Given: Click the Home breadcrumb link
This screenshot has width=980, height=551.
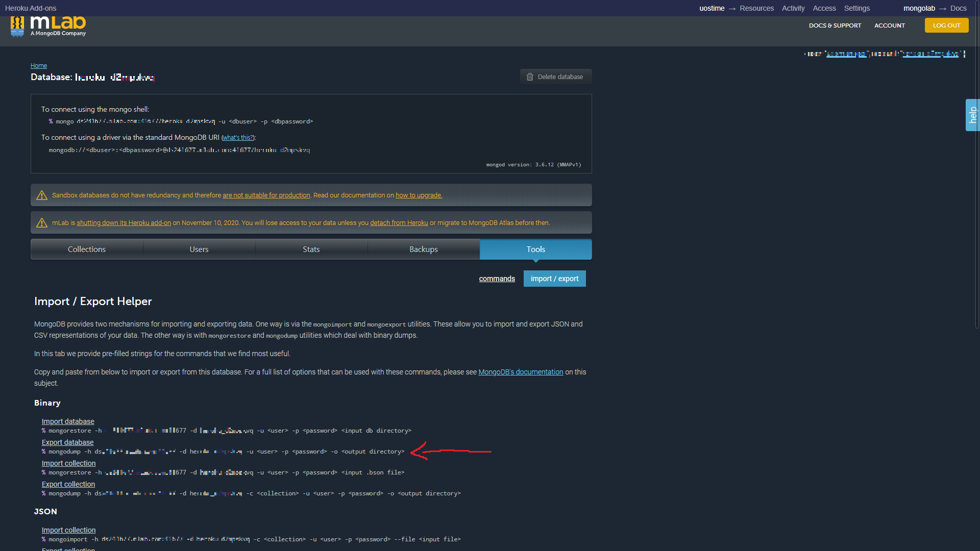Looking at the screenshot, I should coord(39,66).
